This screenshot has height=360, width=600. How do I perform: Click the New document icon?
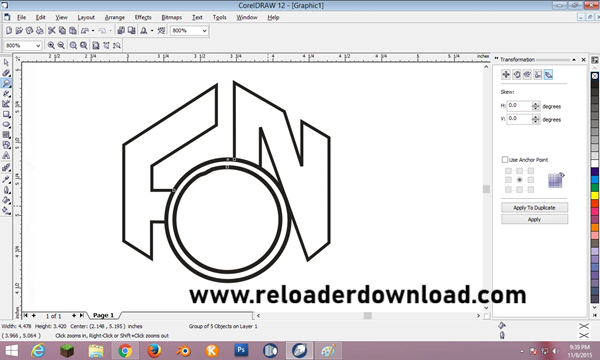9,31
